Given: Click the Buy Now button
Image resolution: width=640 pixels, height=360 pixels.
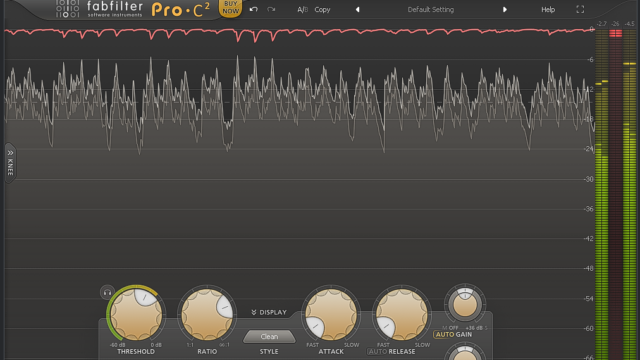Looking at the screenshot, I should pyautogui.click(x=231, y=8).
